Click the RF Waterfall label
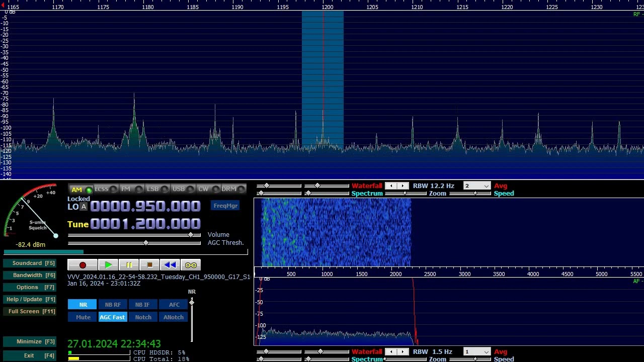 tap(367, 186)
